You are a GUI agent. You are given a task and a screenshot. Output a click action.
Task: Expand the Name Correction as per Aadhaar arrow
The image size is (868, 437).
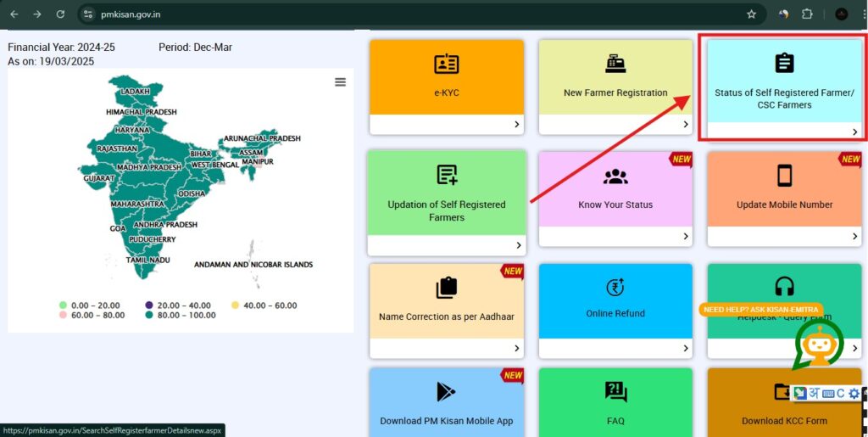[516, 348]
